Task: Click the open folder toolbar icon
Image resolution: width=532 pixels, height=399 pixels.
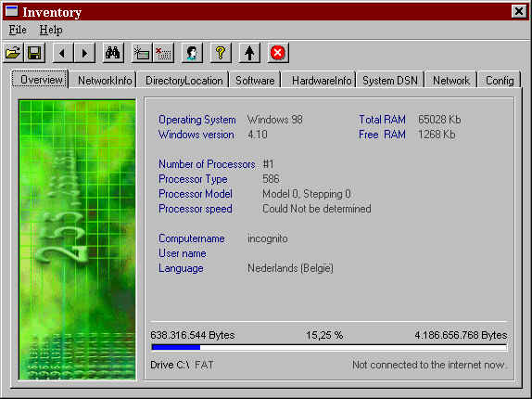Action: (x=13, y=53)
